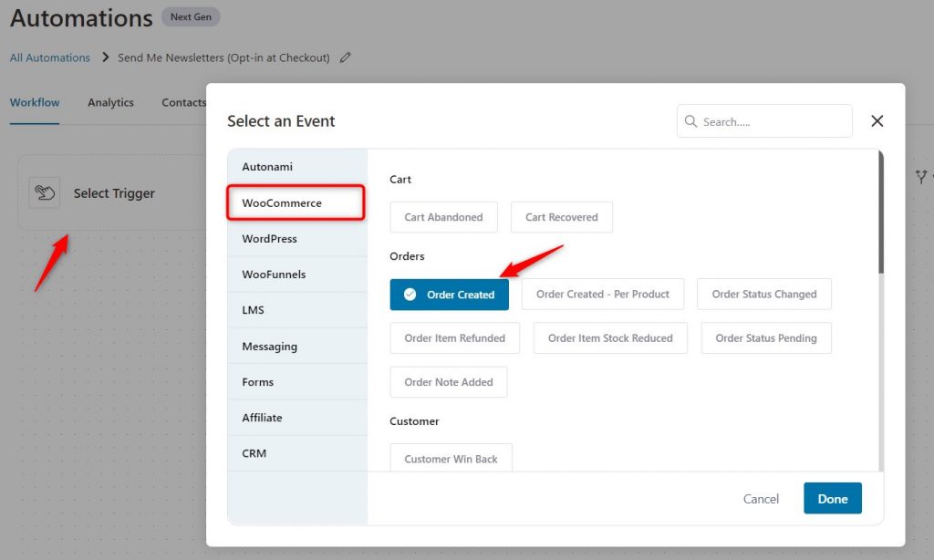
Task: Select the WooCommerce category
Action: tap(297, 203)
